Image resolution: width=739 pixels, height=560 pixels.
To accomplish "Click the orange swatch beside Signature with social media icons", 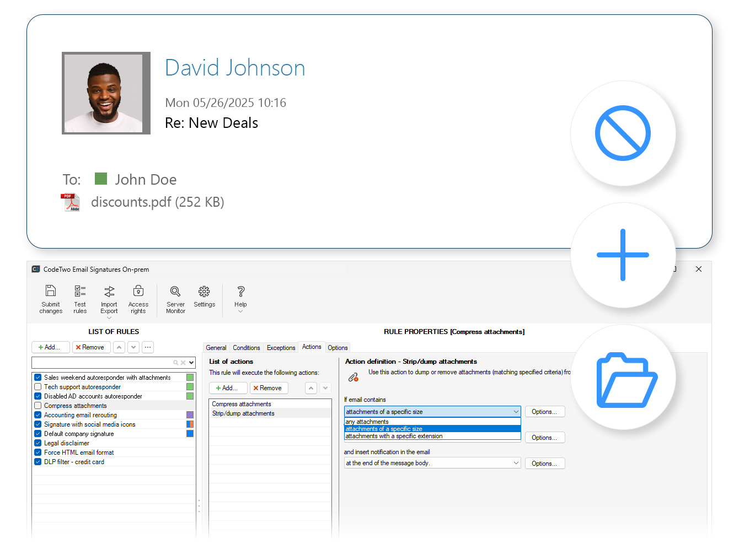I will tap(191, 424).
